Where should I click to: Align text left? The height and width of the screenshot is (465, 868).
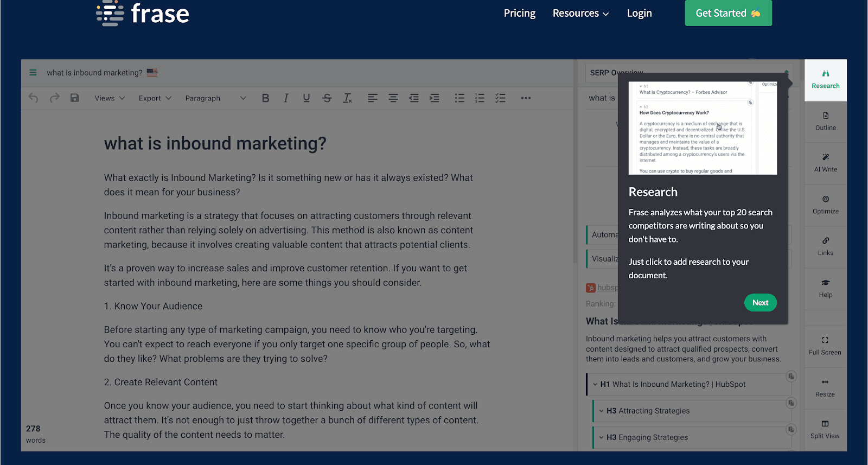(x=373, y=98)
